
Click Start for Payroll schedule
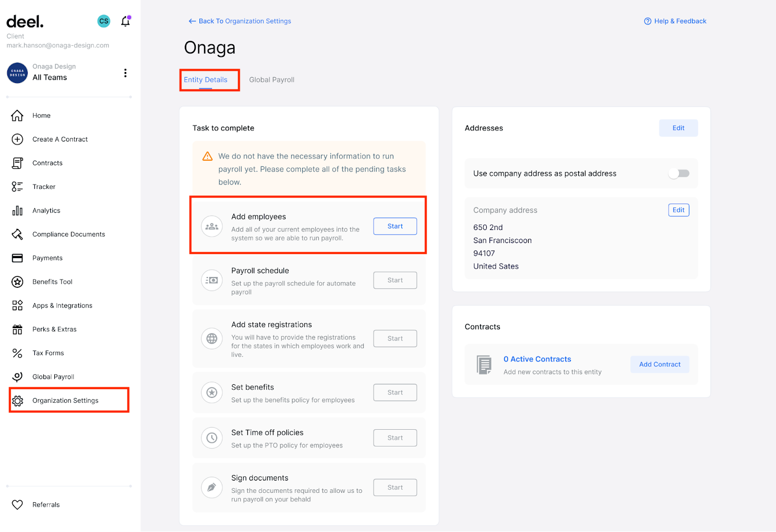coord(395,281)
